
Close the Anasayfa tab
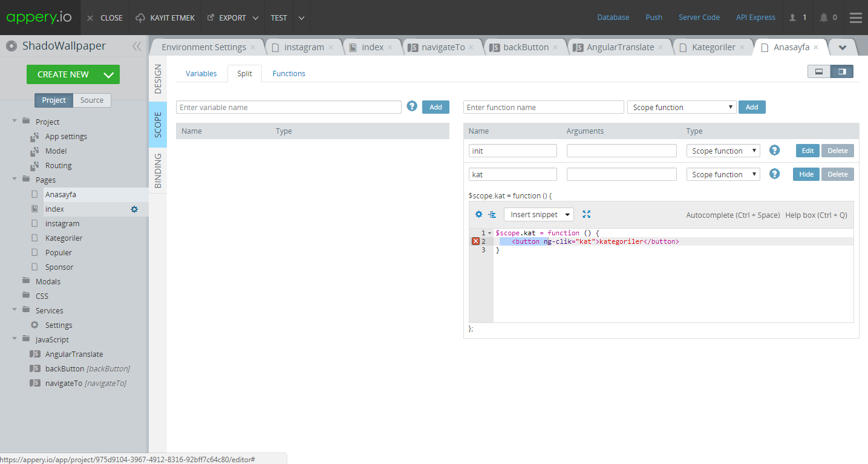[x=816, y=47]
